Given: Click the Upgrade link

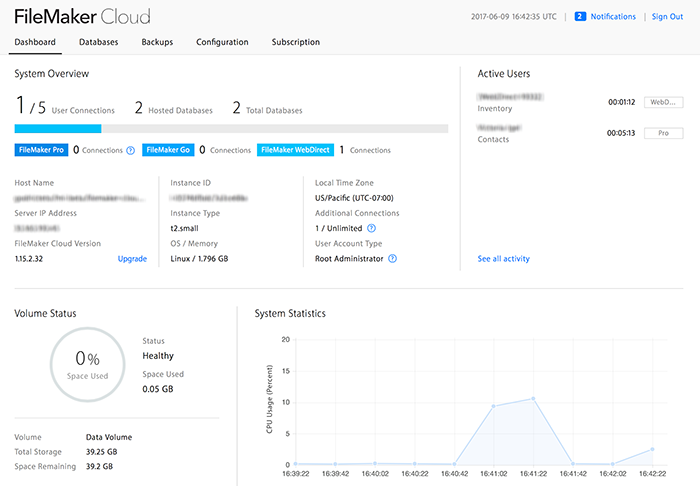Looking at the screenshot, I should click(132, 258).
